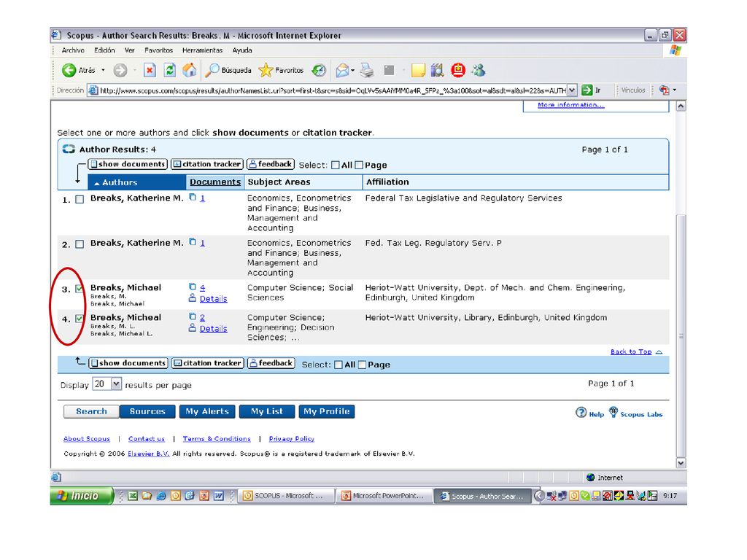
Task: Refresh the page using the green arrows icon
Action: coord(169,71)
